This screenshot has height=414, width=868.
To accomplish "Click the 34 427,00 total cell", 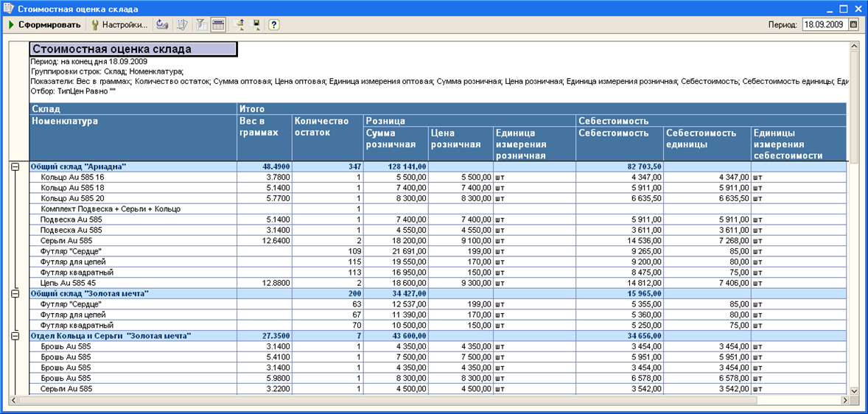I will click(395, 293).
